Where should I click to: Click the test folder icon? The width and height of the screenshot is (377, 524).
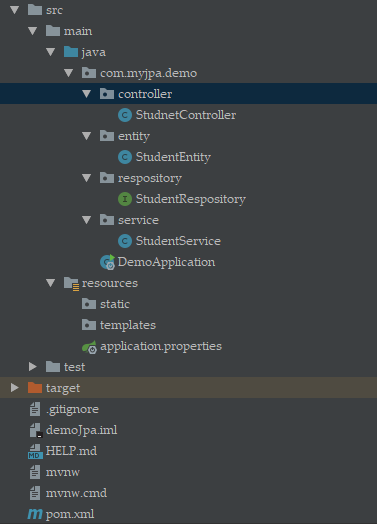point(53,367)
